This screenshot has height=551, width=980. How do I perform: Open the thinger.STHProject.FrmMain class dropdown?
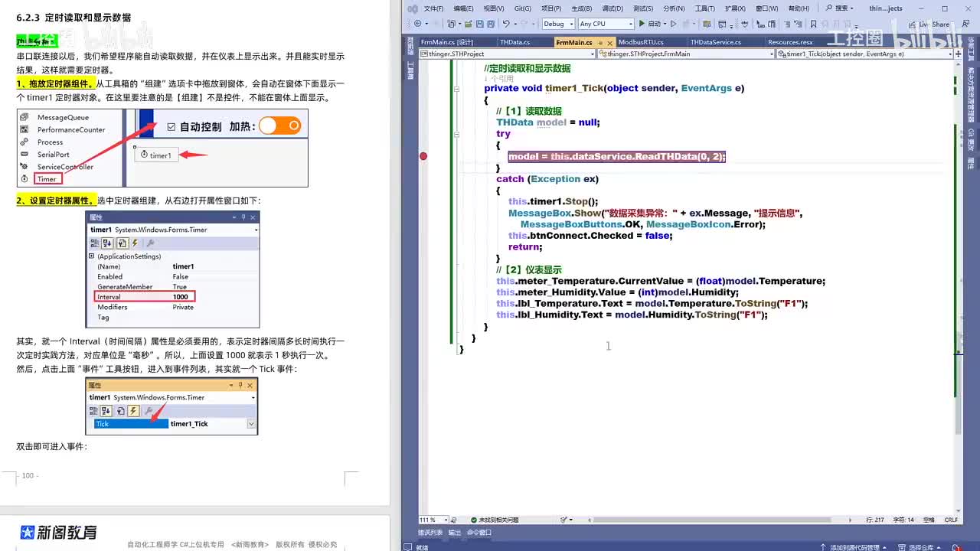(687, 54)
